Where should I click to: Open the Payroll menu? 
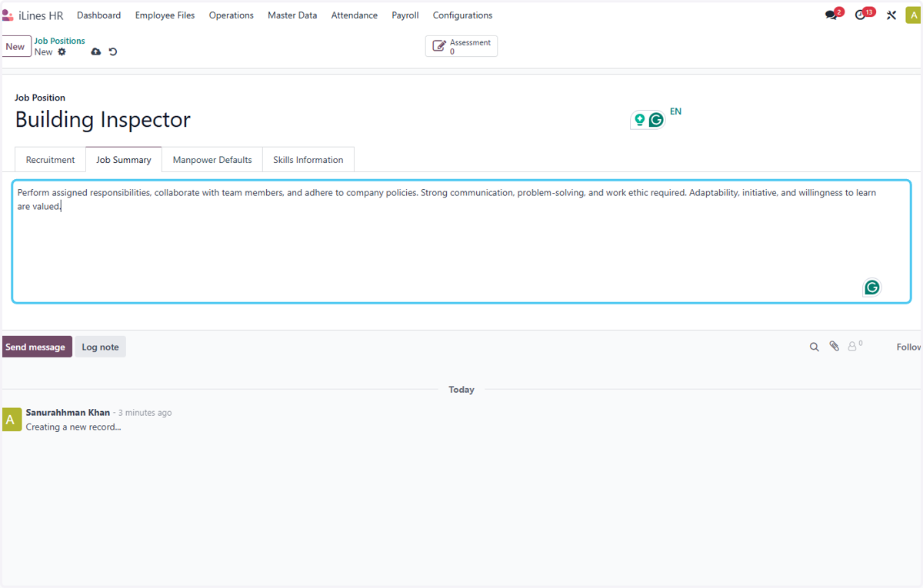(405, 15)
